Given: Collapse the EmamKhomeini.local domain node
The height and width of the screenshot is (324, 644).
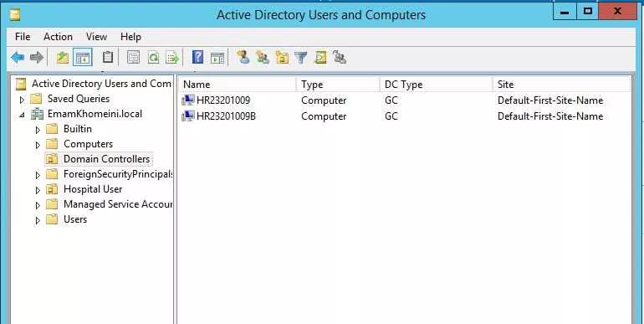Looking at the screenshot, I should 23,116.
